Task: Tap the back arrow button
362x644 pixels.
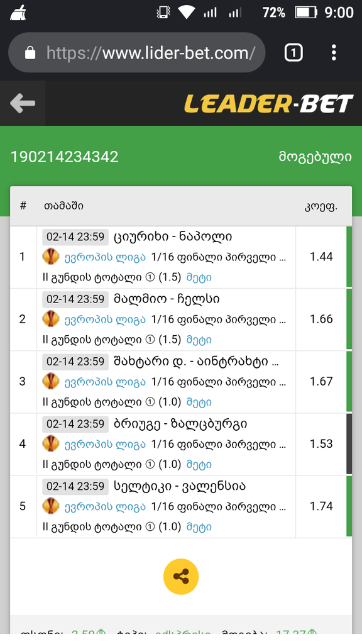Action: pyautogui.click(x=23, y=103)
